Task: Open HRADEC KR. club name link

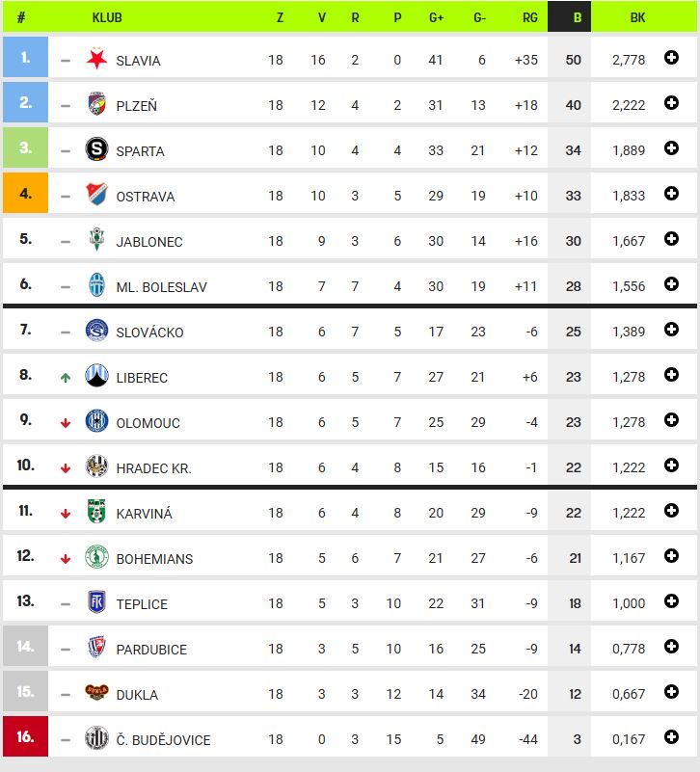Action: coord(153,468)
